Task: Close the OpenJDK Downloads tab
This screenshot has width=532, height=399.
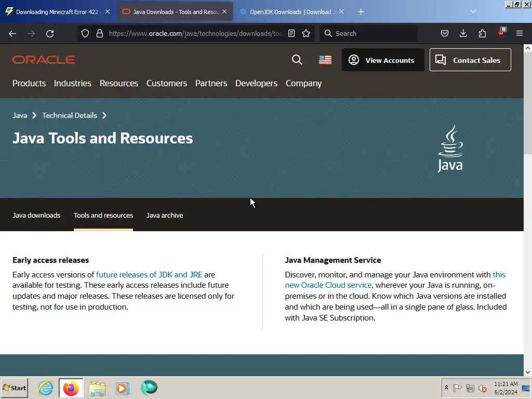Action: pos(341,11)
